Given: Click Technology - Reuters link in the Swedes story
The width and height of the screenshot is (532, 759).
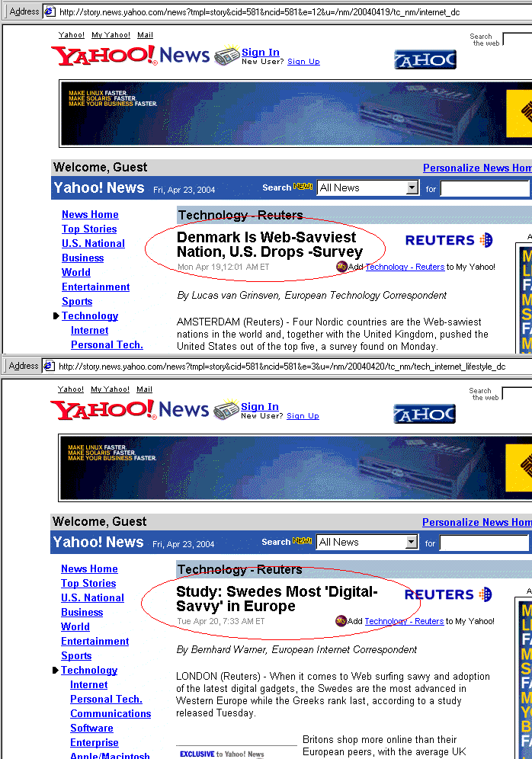Looking at the screenshot, I should [x=404, y=621].
